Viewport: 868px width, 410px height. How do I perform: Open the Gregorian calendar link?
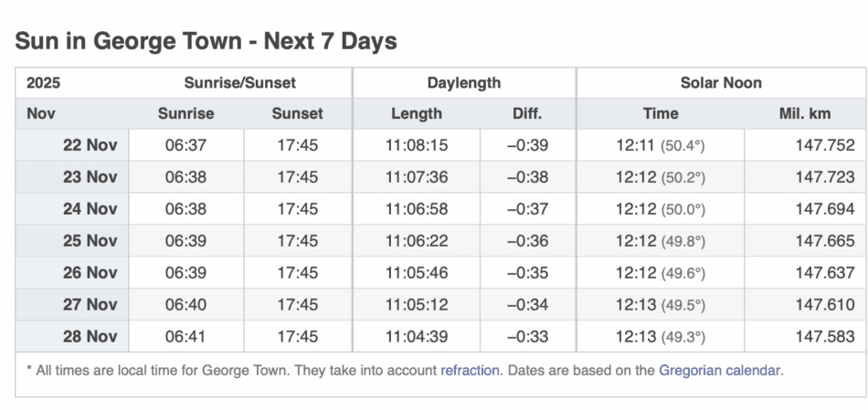point(720,371)
